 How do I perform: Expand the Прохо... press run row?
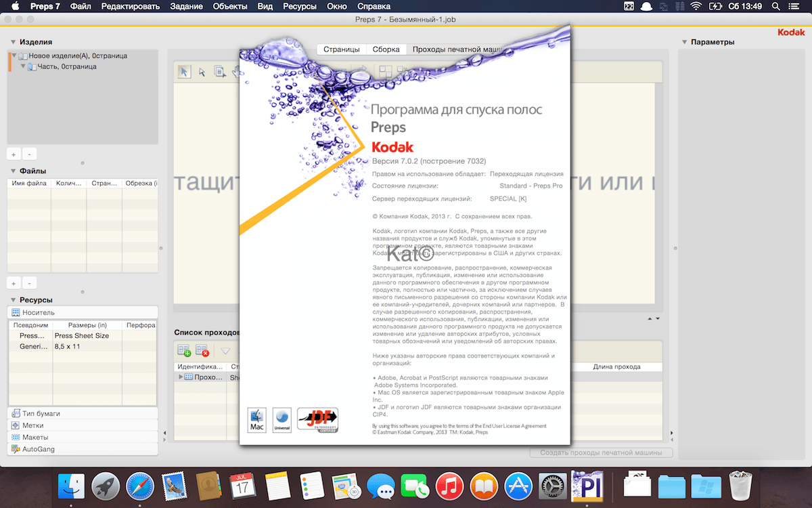[x=181, y=377]
